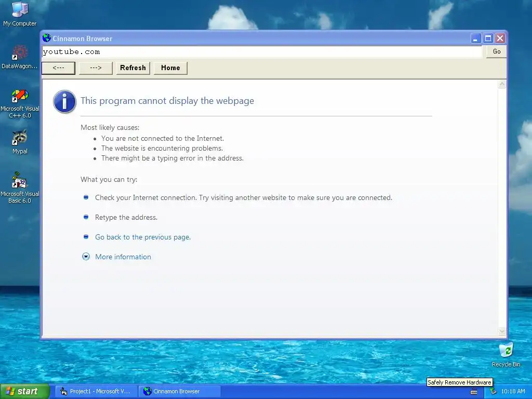Select the Recycle Bin icon
Image resolution: width=532 pixels, height=399 pixels.
click(x=506, y=354)
